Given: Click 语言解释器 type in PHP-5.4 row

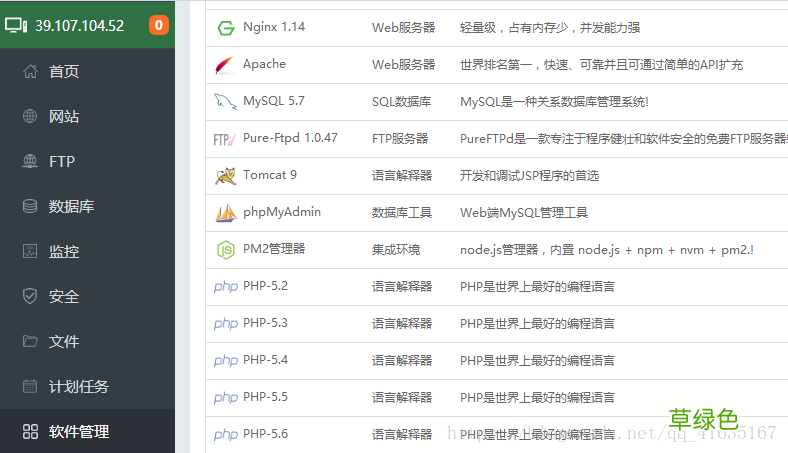Looking at the screenshot, I should tap(402, 360).
